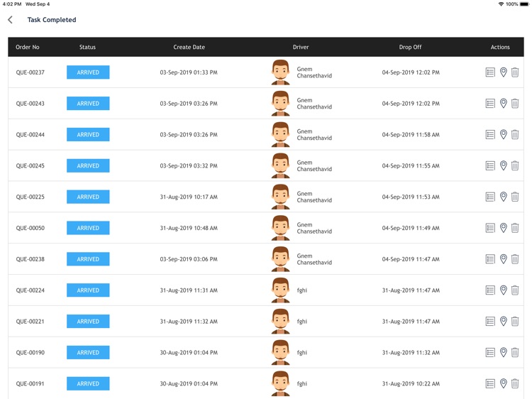Viewport: 532px width, 399px height.
Task: Open details list for order QUE-00191
Action: (490, 383)
